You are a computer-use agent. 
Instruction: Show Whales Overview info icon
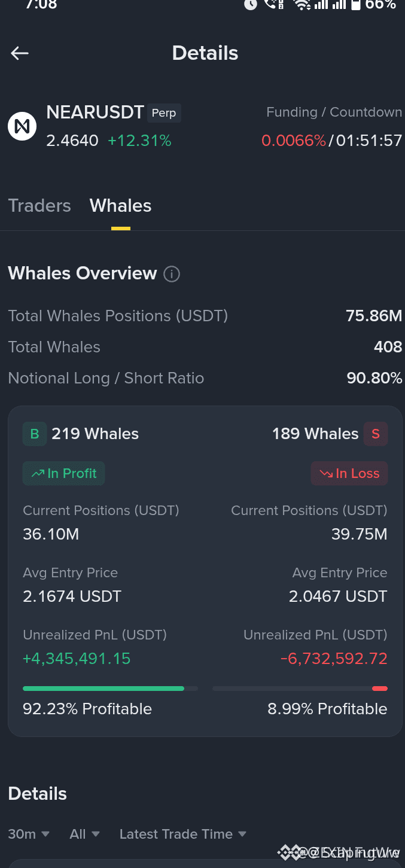(x=172, y=274)
